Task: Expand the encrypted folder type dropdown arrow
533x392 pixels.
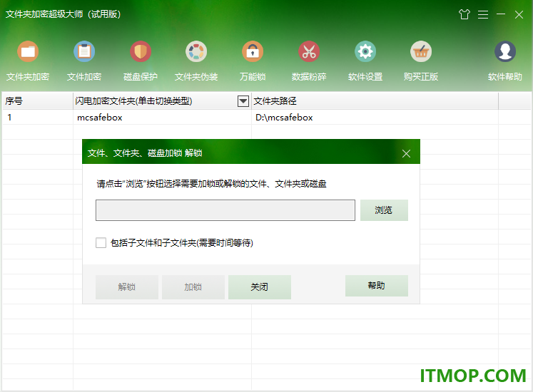Action: point(243,101)
